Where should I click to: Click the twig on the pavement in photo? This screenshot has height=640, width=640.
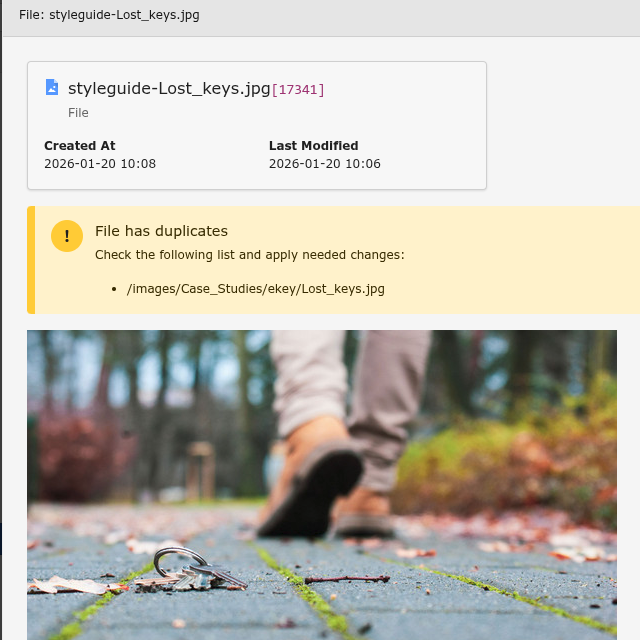click(346, 579)
